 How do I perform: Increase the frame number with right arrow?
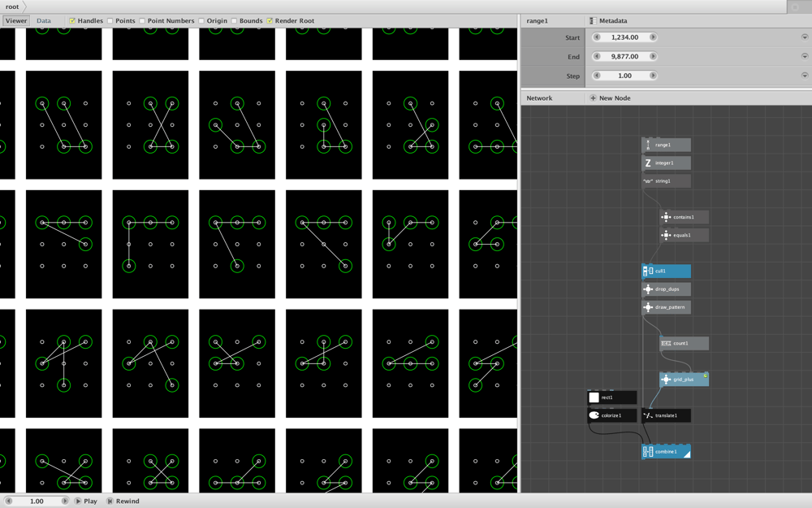[65, 501]
